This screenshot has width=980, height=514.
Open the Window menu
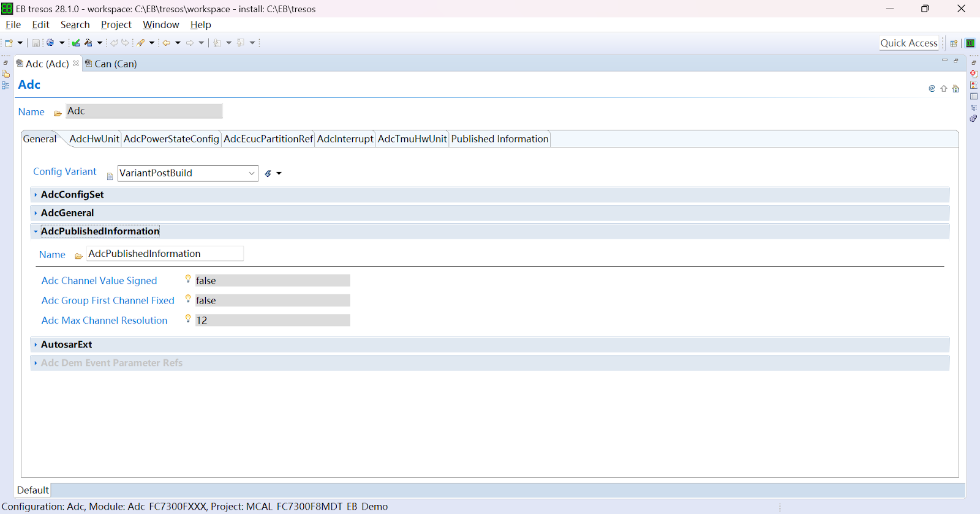[160, 24]
